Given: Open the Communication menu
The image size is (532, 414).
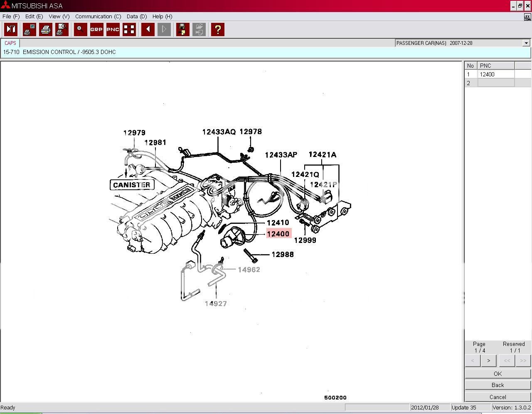Looking at the screenshot, I should tap(98, 17).
